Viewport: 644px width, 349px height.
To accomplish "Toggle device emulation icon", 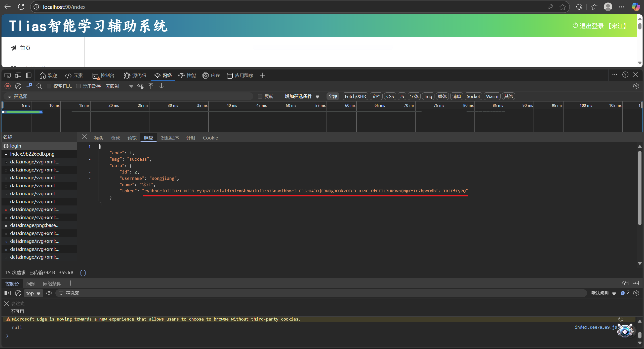I will pos(18,75).
